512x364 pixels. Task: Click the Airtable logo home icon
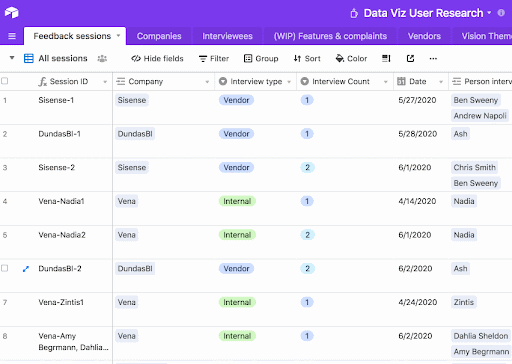pyautogui.click(x=12, y=13)
